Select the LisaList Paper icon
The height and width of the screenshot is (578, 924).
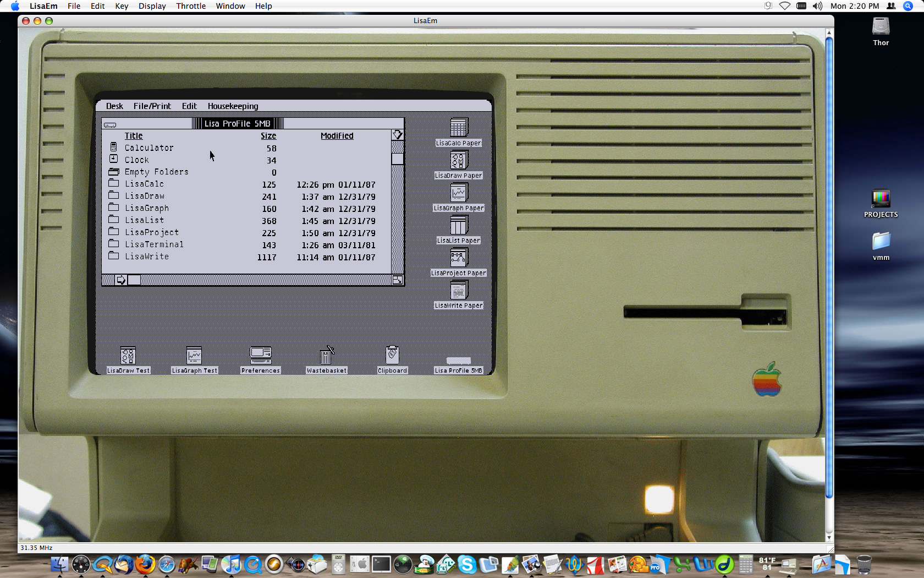point(458,225)
